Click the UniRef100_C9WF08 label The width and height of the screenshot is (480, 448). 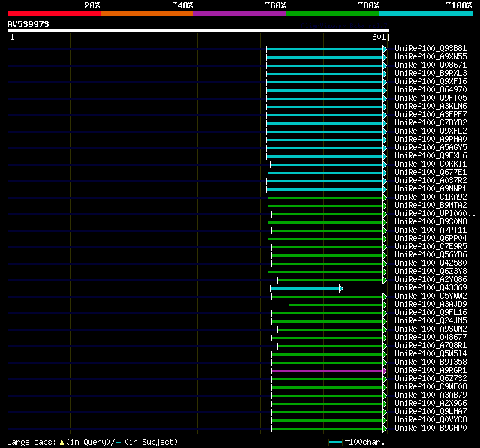[x=430, y=387]
